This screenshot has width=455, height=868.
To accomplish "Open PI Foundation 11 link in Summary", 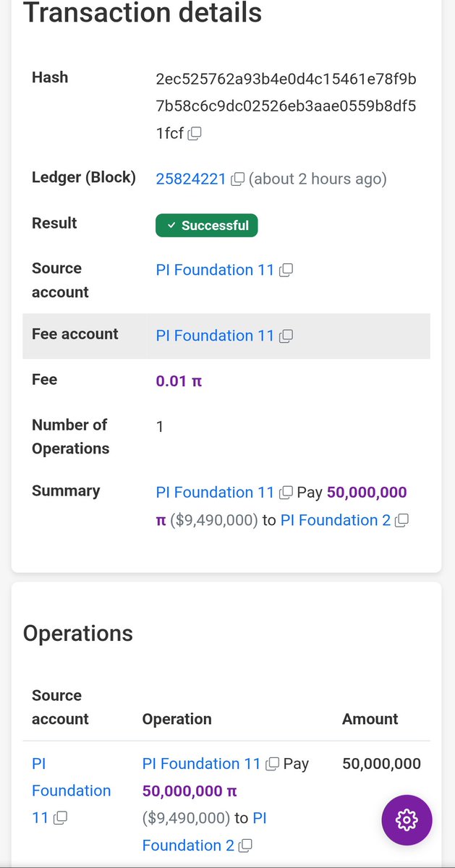I will (x=216, y=493).
